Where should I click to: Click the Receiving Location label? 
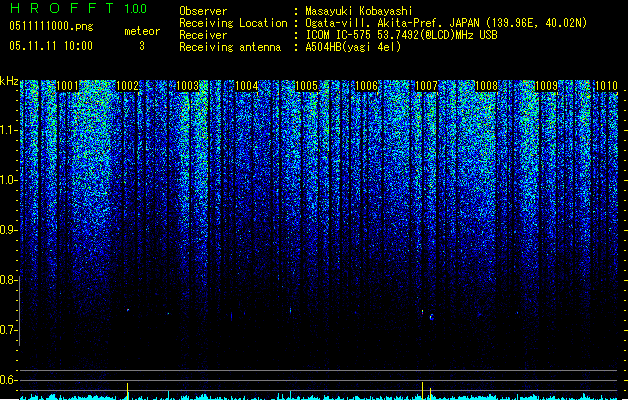coord(233,23)
